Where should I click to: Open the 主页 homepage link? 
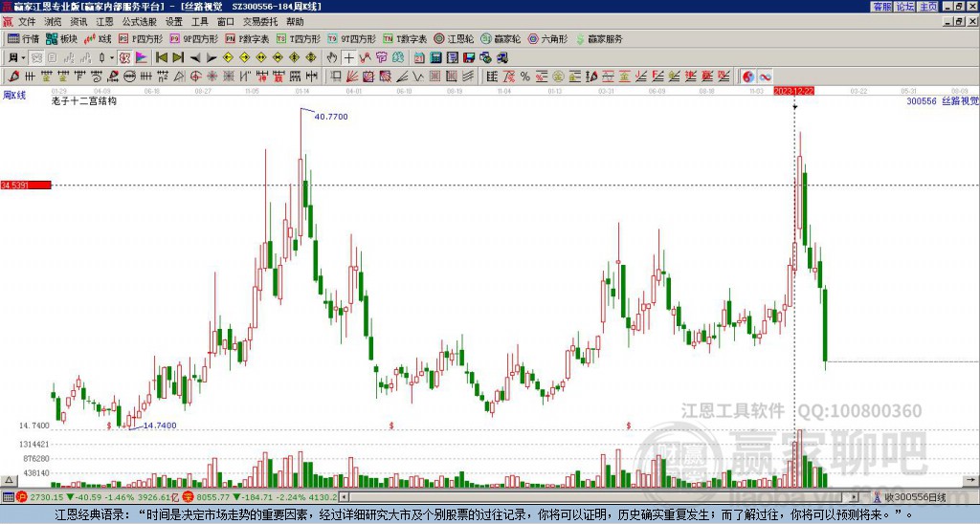point(928,7)
